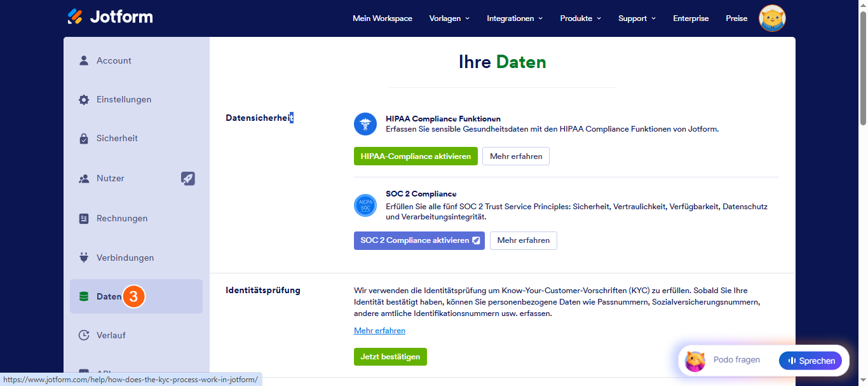Click the SOC 2 Compliance heading
868x386 pixels.
[421, 194]
